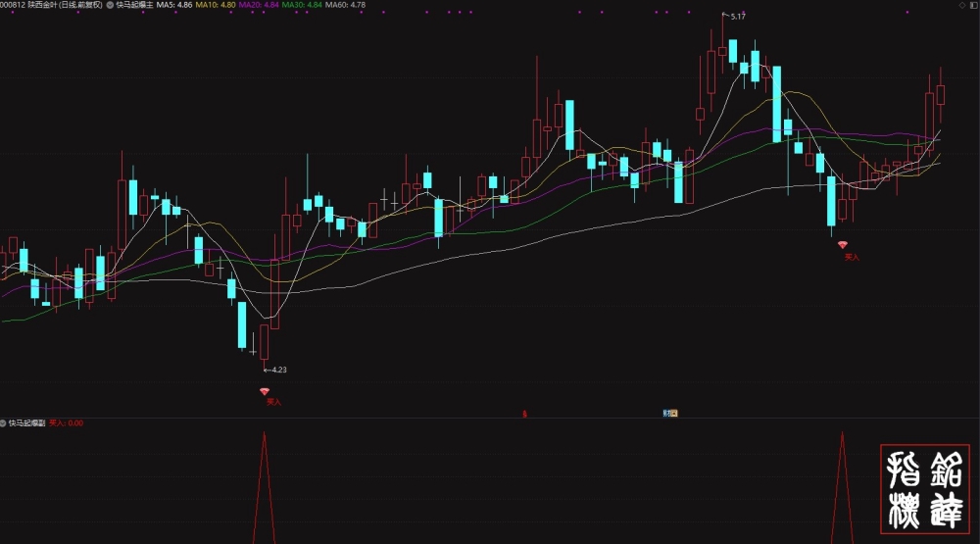Click the red buy diamond near 4.23

[x=265, y=391]
